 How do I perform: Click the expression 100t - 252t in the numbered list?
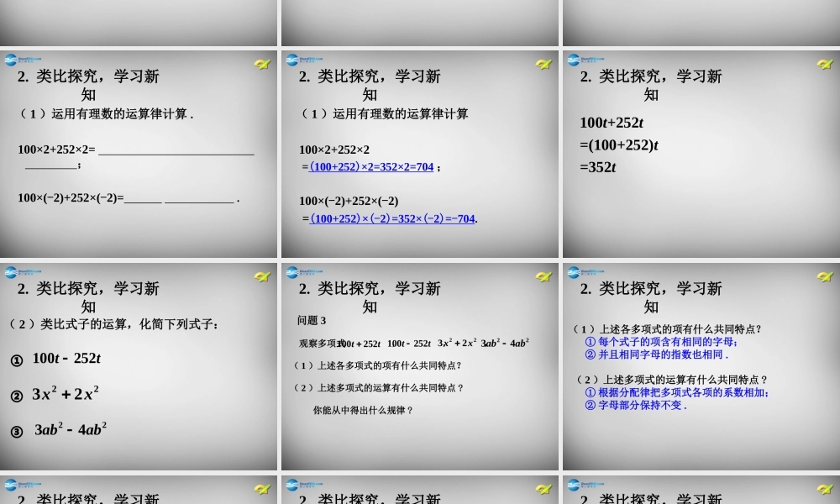(x=66, y=359)
